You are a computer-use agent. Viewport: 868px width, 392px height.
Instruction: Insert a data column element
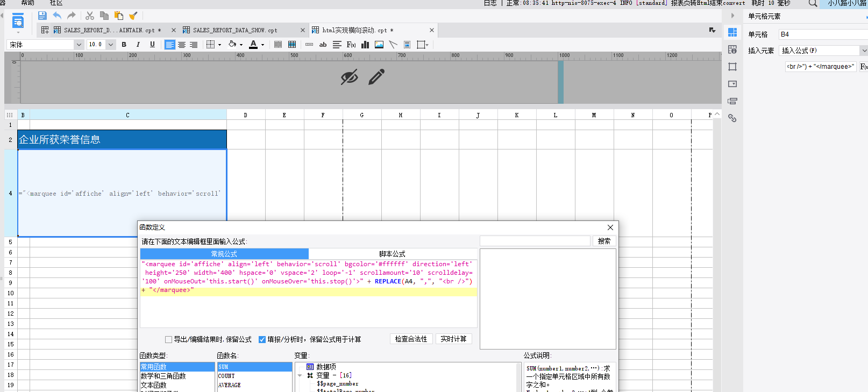coord(309,45)
